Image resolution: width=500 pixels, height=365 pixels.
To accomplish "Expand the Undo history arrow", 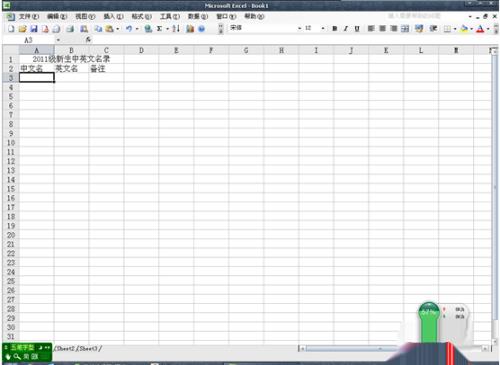I will pyautogui.click(x=137, y=29).
